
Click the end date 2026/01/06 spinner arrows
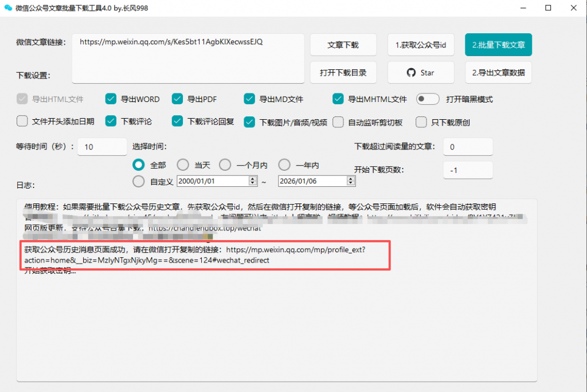[x=351, y=181]
